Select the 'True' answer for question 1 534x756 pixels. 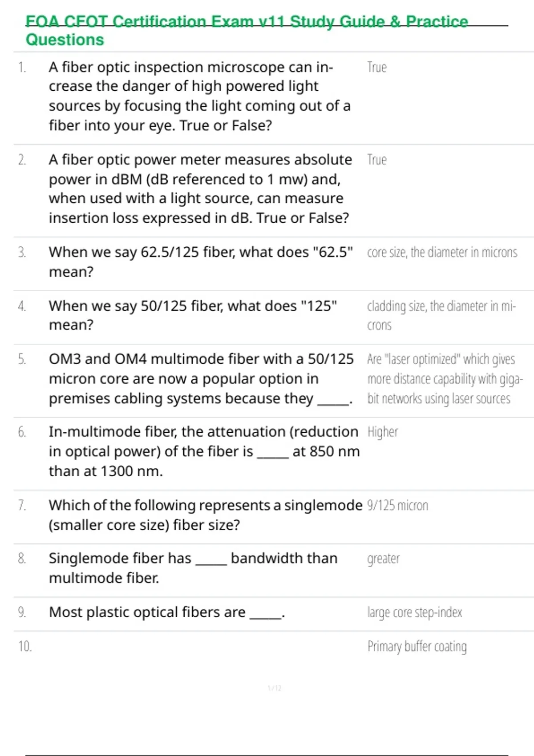pos(377,68)
